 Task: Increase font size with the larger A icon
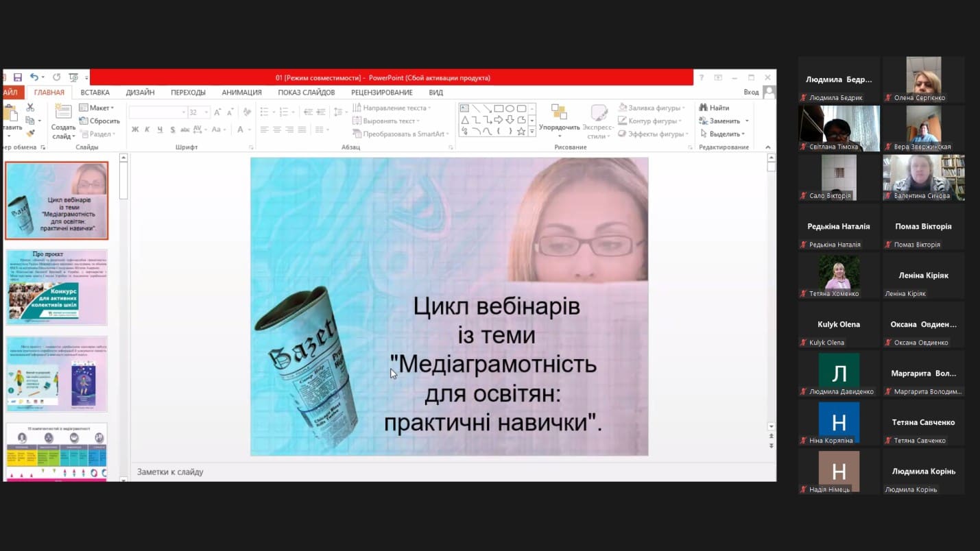pos(218,112)
